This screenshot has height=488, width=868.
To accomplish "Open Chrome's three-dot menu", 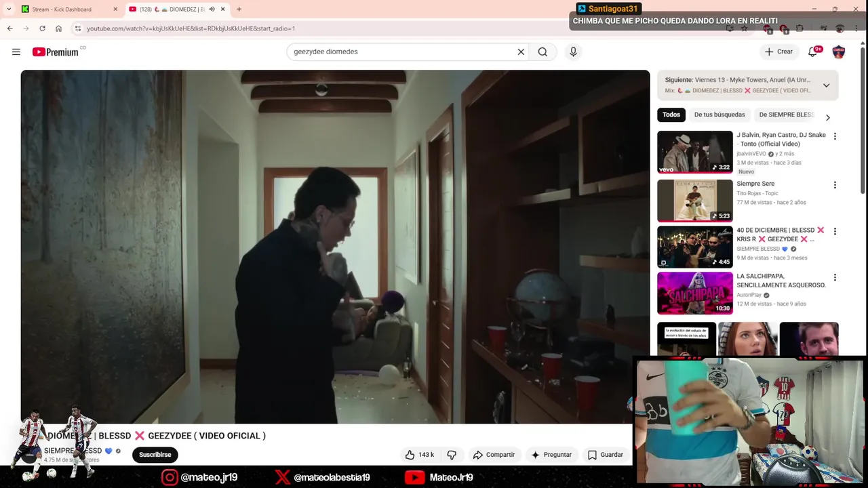I will (857, 28).
